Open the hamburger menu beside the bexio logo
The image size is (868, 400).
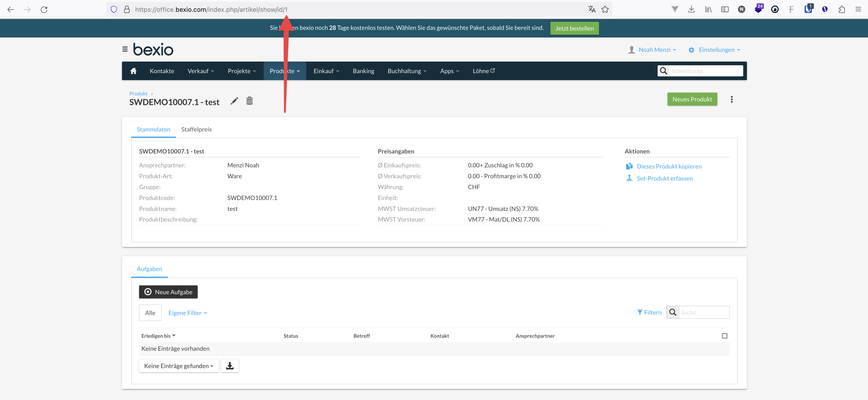point(125,49)
